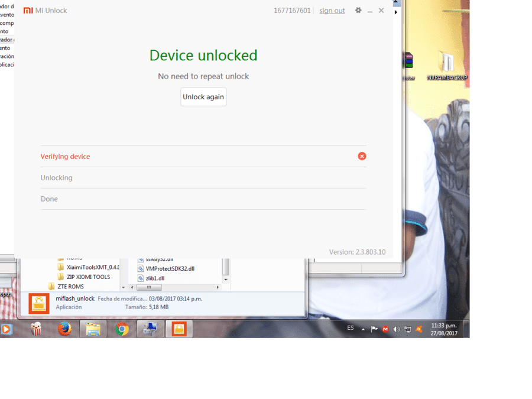This screenshot has width=532, height=399.
Task: Close the Mi Unlock window
Action: click(381, 11)
